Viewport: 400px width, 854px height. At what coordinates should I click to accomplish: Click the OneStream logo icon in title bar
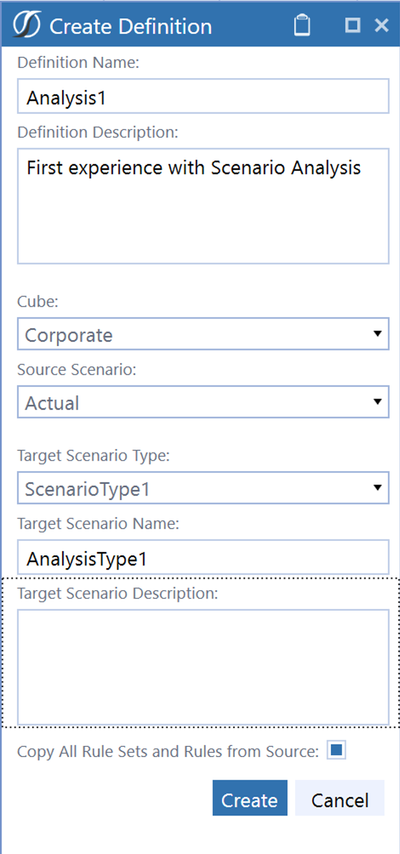27,25
